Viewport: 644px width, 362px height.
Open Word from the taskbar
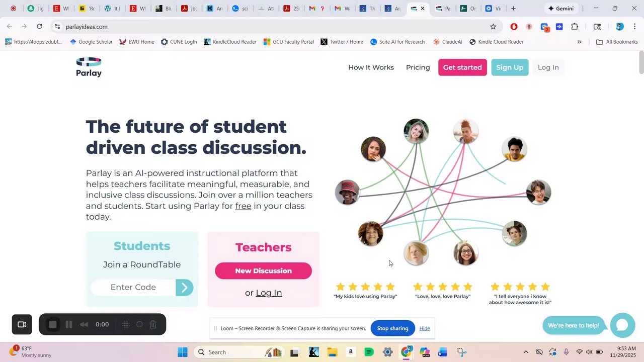coord(443,352)
